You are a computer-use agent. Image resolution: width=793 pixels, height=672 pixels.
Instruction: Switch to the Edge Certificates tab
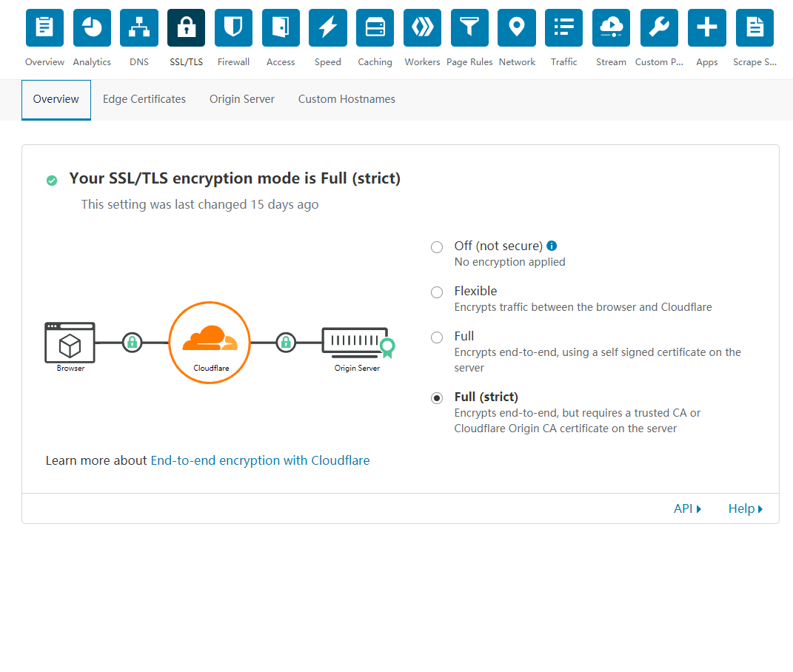144,98
